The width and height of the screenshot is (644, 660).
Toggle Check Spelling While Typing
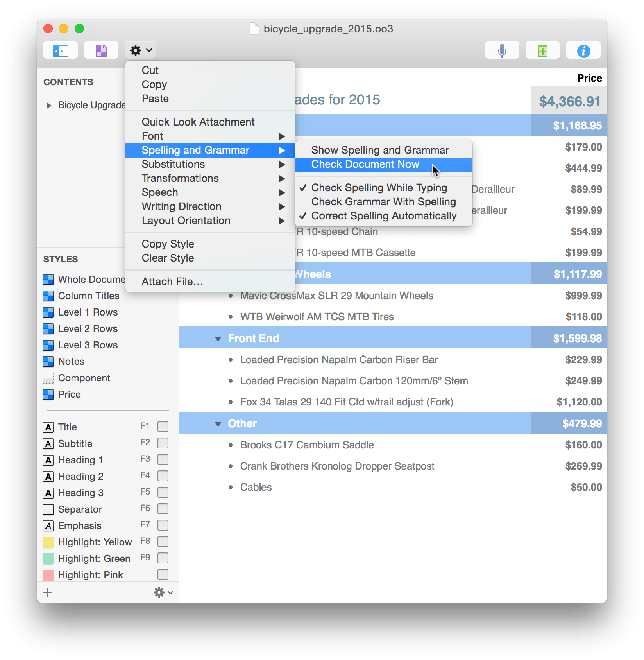[384, 188]
